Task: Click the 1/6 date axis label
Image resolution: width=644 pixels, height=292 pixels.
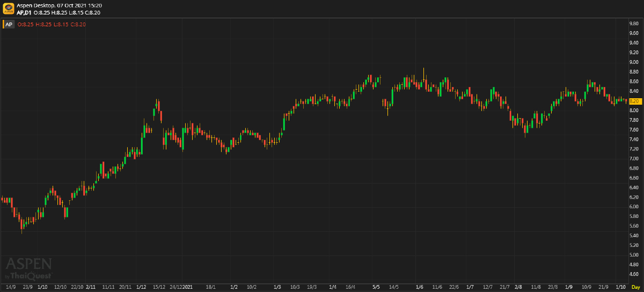Action: [419, 287]
